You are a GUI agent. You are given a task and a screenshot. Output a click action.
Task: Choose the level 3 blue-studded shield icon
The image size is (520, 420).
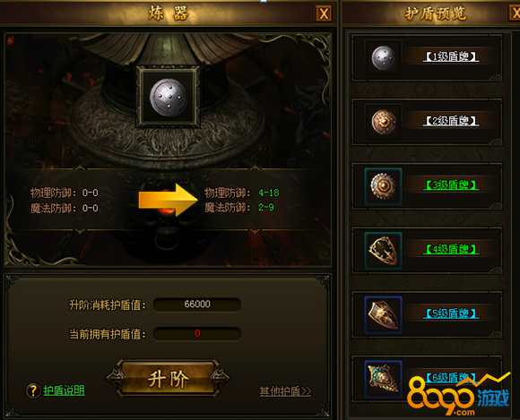click(x=384, y=186)
